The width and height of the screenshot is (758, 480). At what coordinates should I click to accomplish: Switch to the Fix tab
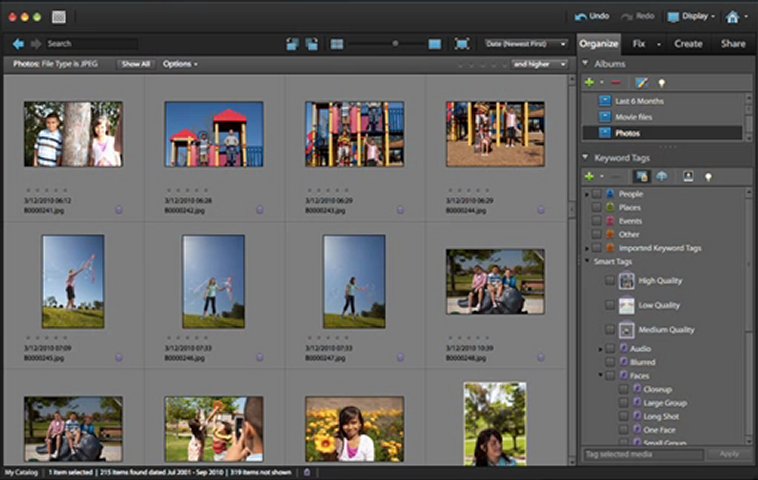639,44
